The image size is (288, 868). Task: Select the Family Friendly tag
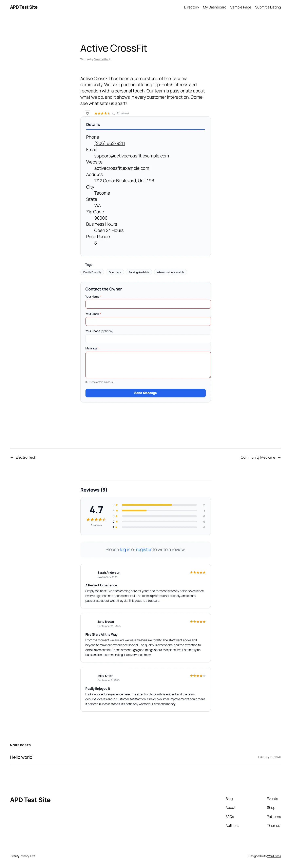coord(92,272)
